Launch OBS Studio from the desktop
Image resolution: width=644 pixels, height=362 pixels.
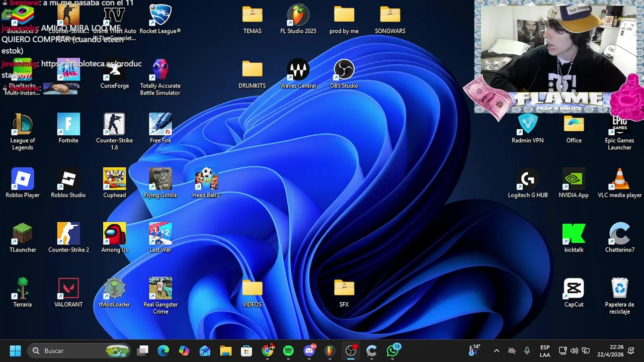point(344,74)
